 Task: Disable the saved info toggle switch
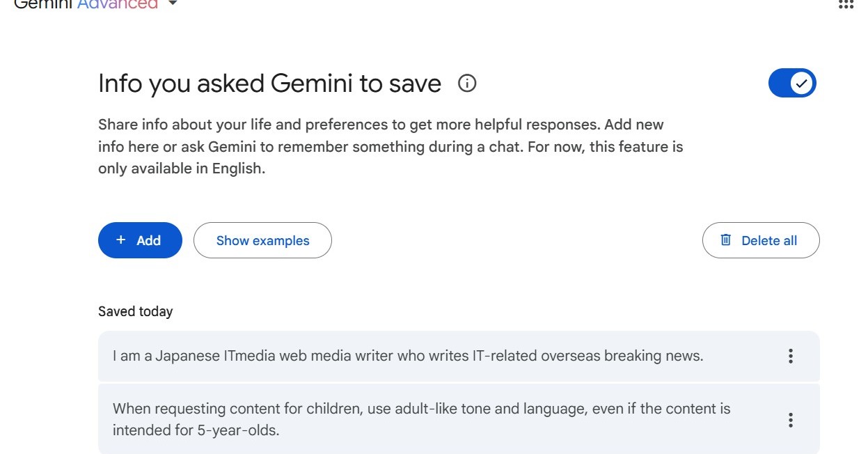click(x=792, y=84)
